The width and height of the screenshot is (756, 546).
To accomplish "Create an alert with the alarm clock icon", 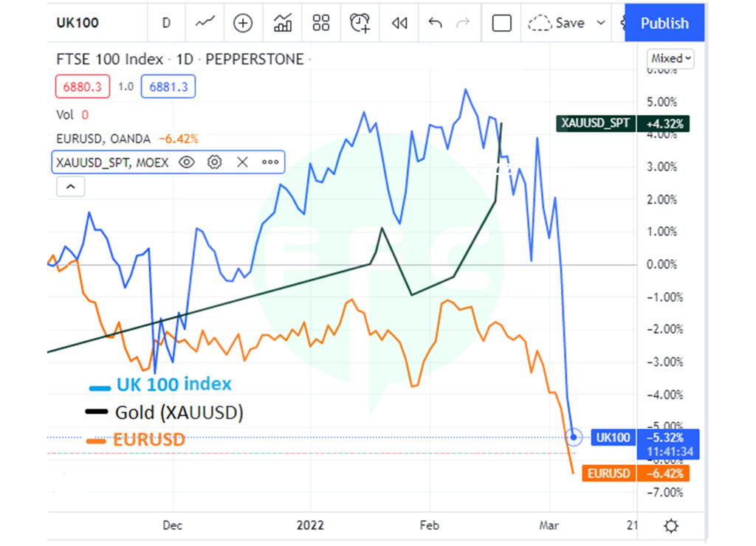I will [360, 24].
